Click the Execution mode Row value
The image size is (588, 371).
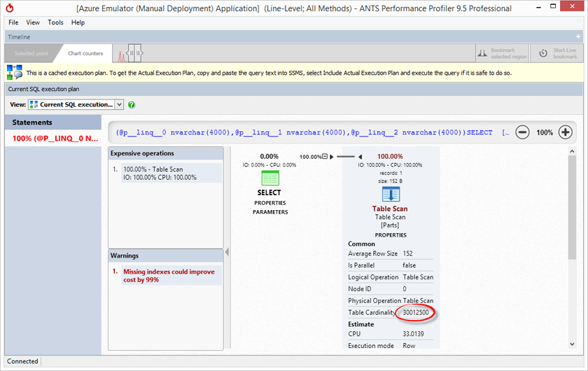click(x=409, y=346)
